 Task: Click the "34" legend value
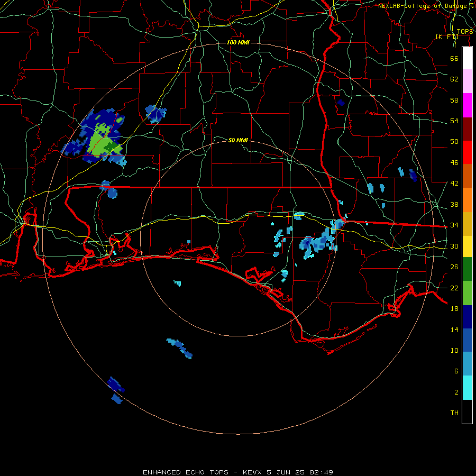pos(454,225)
